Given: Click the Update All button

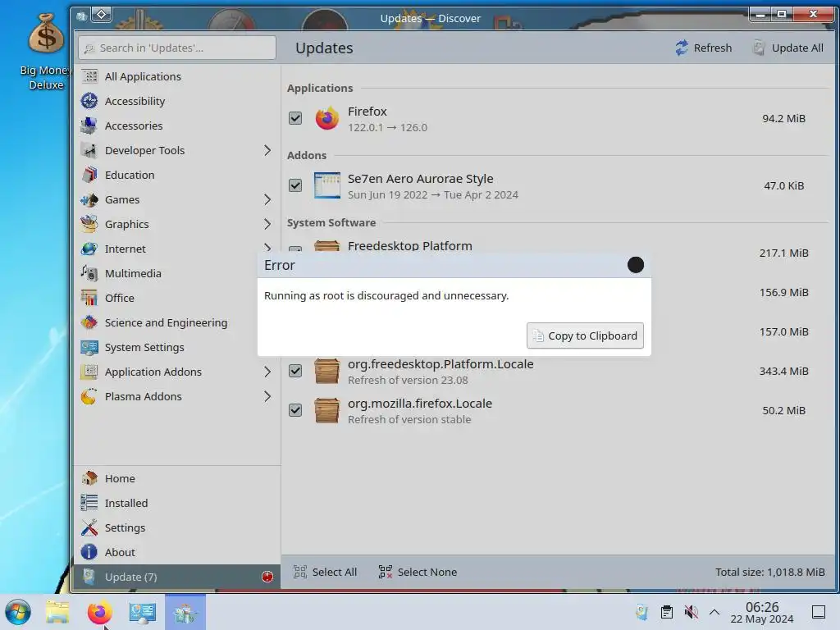Looking at the screenshot, I should (x=788, y=48).
